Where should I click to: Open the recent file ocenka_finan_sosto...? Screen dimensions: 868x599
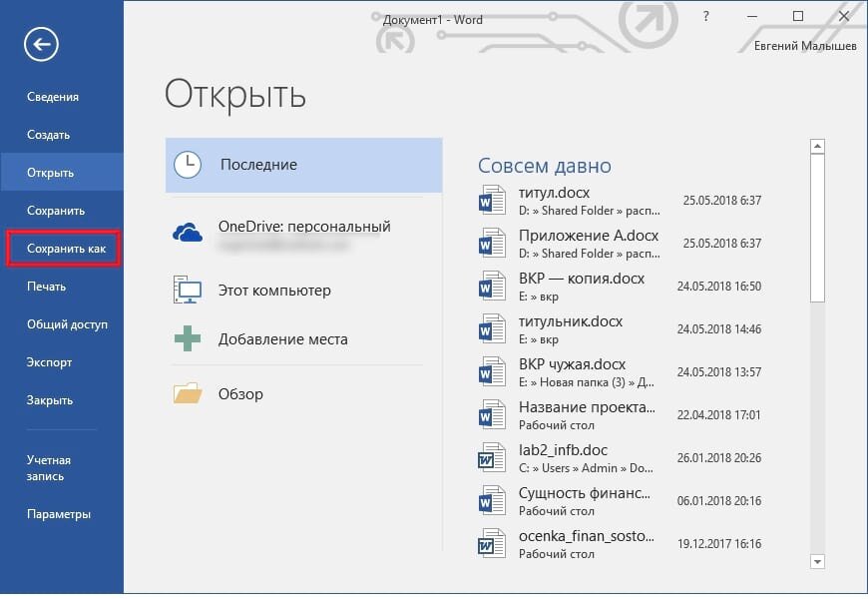620,543
